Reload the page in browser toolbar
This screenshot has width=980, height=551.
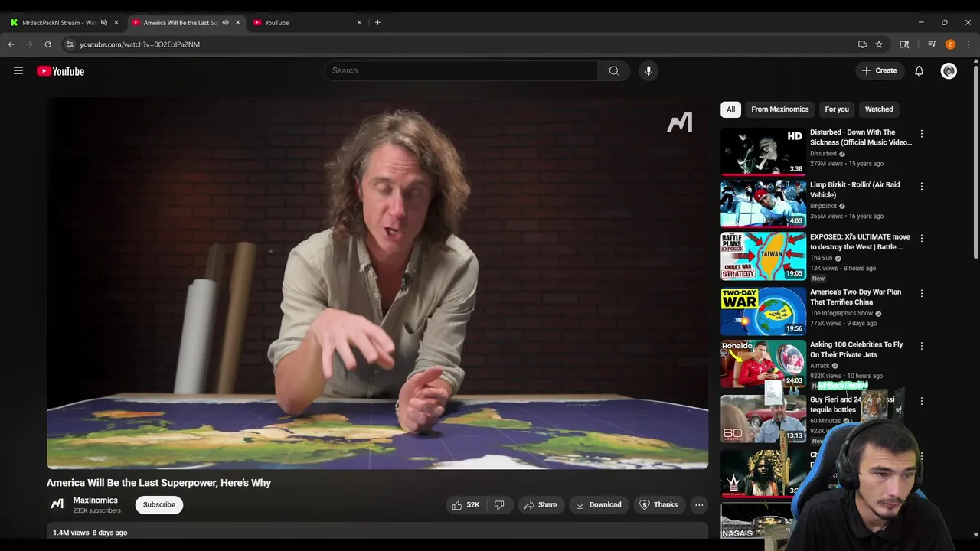(47, 44)
